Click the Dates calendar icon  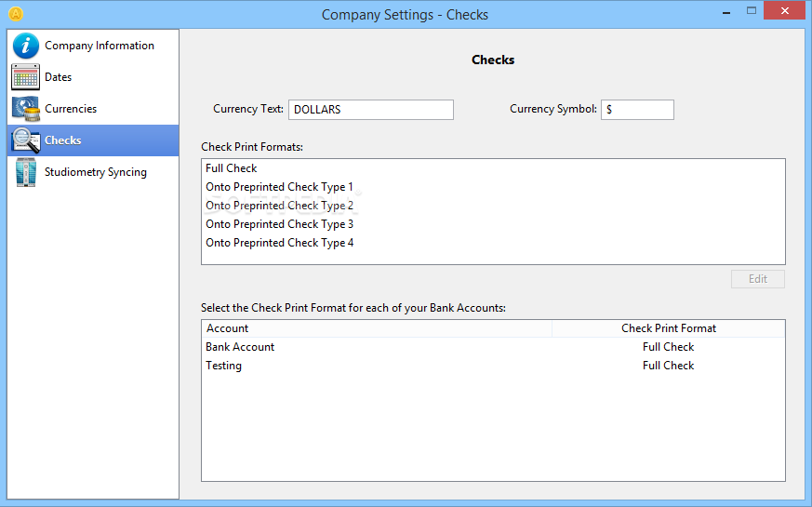coord(25,77)
